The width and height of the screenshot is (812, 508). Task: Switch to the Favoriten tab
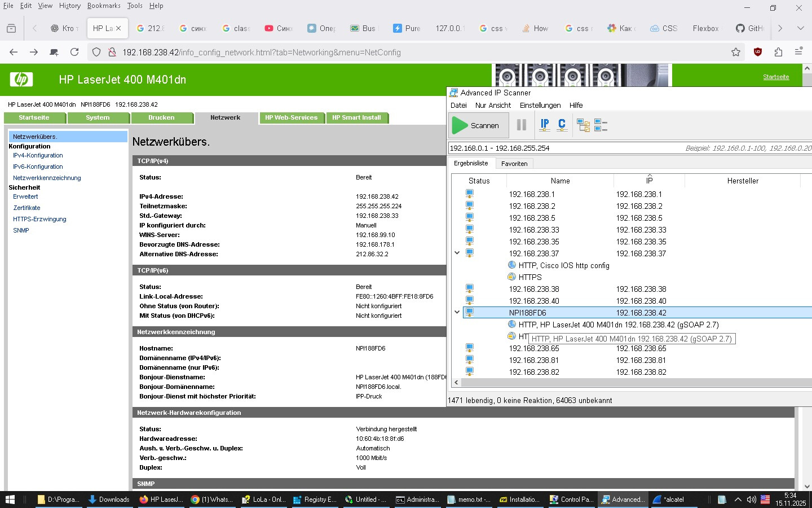[514, 164]
